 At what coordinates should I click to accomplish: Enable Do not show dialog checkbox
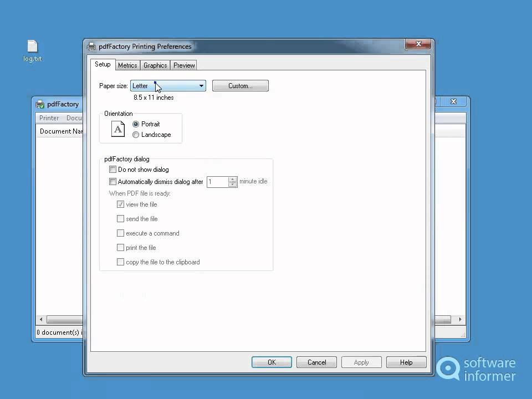pos(112,170)
